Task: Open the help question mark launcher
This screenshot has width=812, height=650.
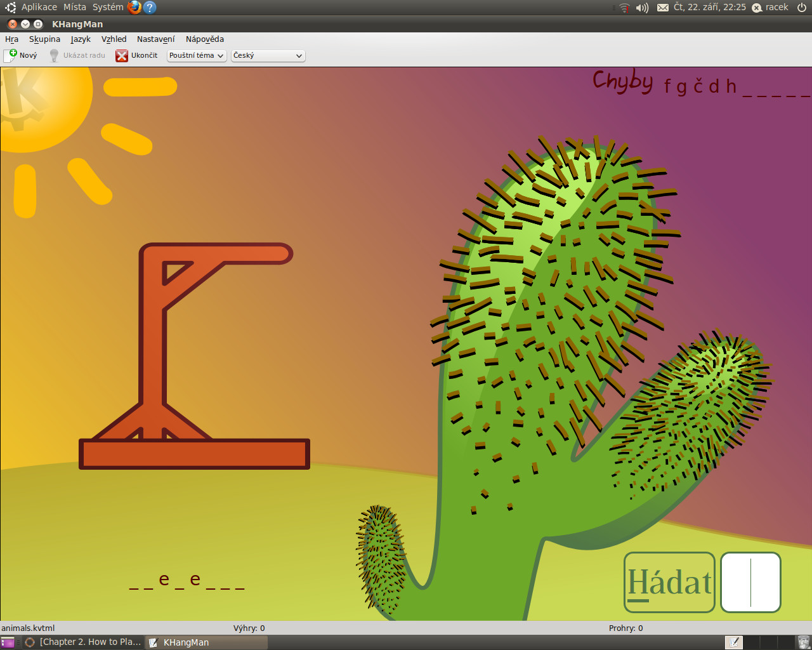Action: tap(150, 7)
